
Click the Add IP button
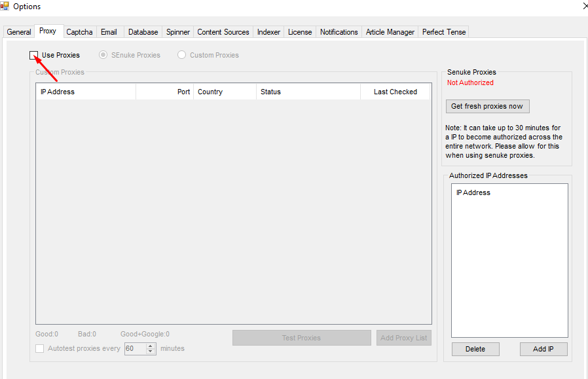(x=543, y=349)
